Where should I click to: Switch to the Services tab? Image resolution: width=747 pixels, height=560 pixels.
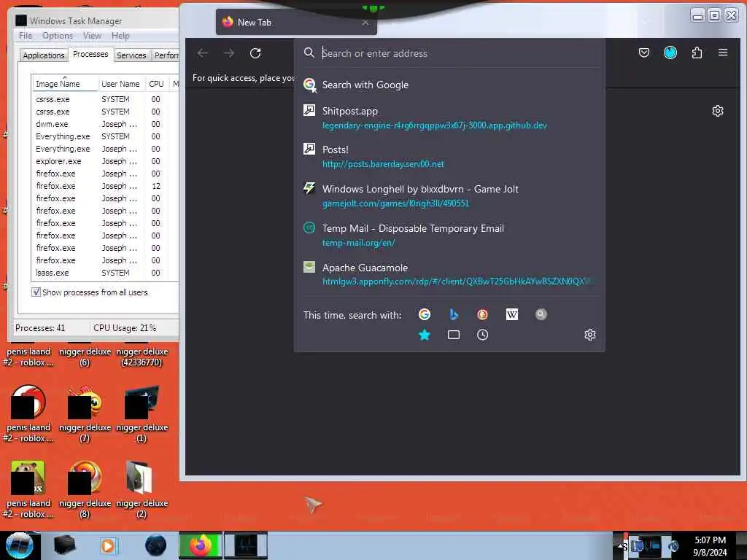[x=131, y=55]
